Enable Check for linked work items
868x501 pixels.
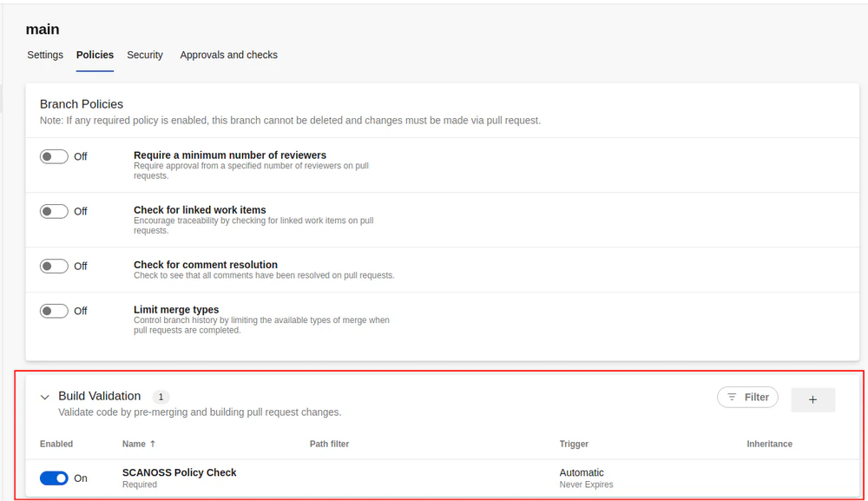[53, 211]
